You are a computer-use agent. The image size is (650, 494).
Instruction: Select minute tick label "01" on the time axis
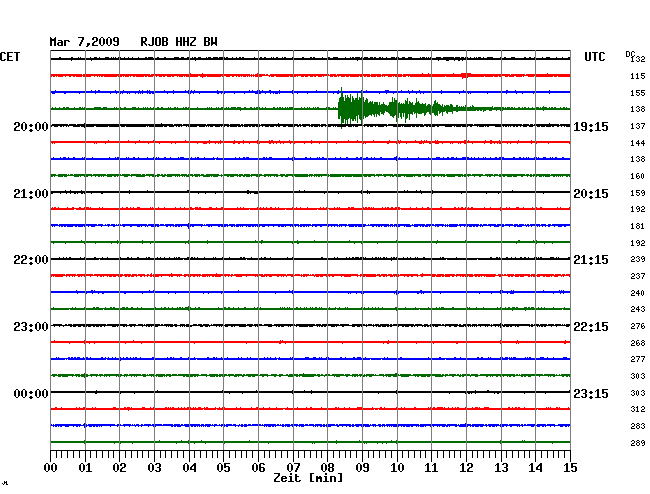click(x=85, y=467)
